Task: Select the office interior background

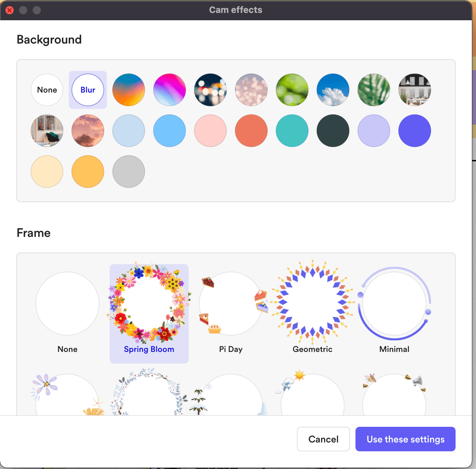Action: coord(414,90)
